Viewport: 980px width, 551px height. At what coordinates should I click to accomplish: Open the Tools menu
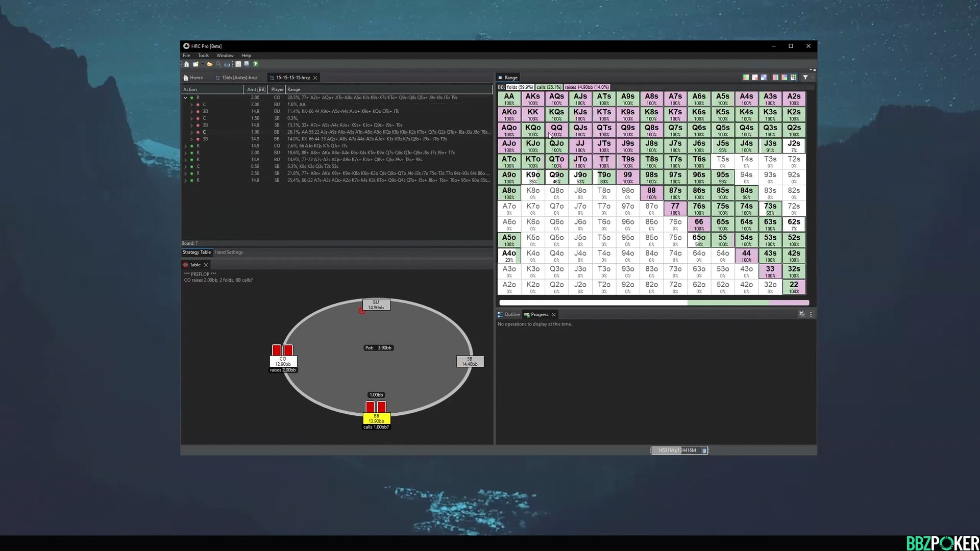[x=203, y=55]
